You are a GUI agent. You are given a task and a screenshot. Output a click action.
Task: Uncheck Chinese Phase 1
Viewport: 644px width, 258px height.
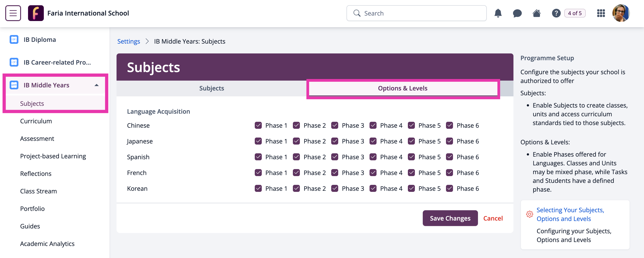coord(258,125)
